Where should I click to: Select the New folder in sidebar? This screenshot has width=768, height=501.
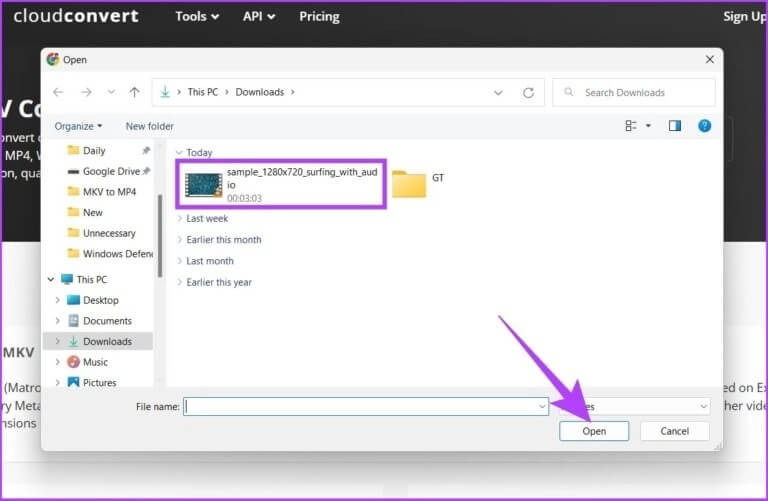point(92,212)
